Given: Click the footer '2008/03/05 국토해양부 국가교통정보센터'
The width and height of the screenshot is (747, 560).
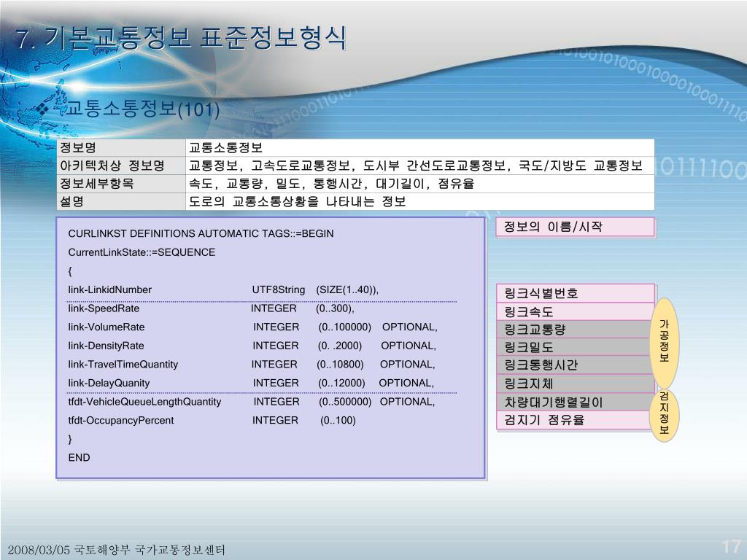Looking at the screenshot, I should [x=116, y=550].
